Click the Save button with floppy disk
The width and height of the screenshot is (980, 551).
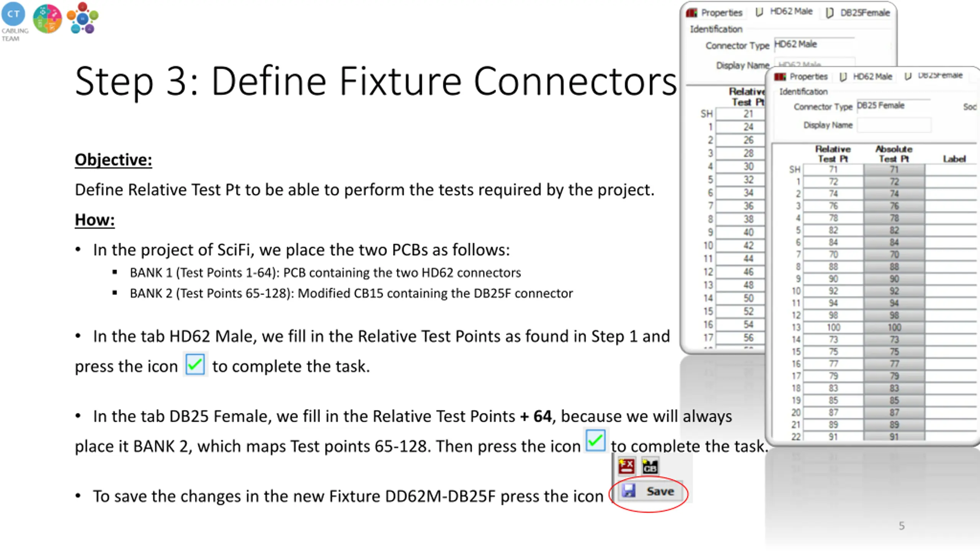click(650, 491)
